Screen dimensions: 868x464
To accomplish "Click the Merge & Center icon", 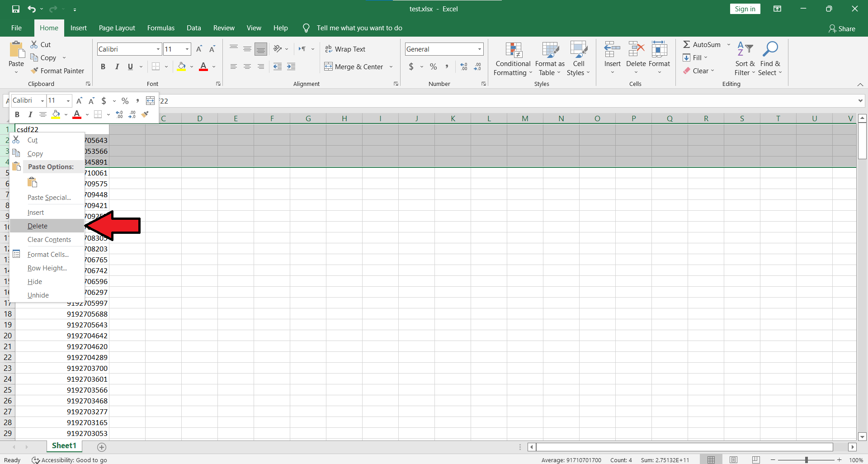I will tap(328, 66).
